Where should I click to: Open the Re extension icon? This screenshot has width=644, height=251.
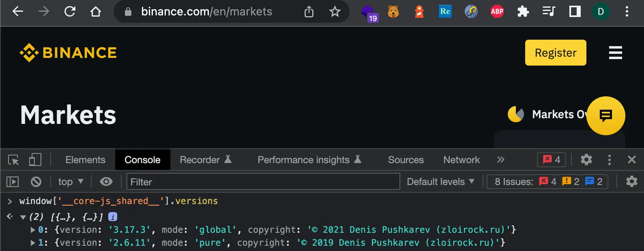tap(445, 11)
